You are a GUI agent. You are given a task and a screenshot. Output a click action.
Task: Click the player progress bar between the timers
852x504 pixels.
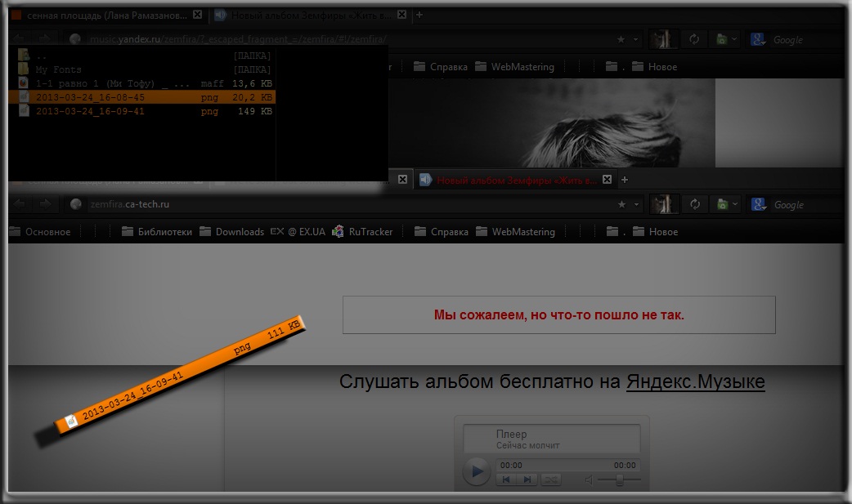point(567,466)
